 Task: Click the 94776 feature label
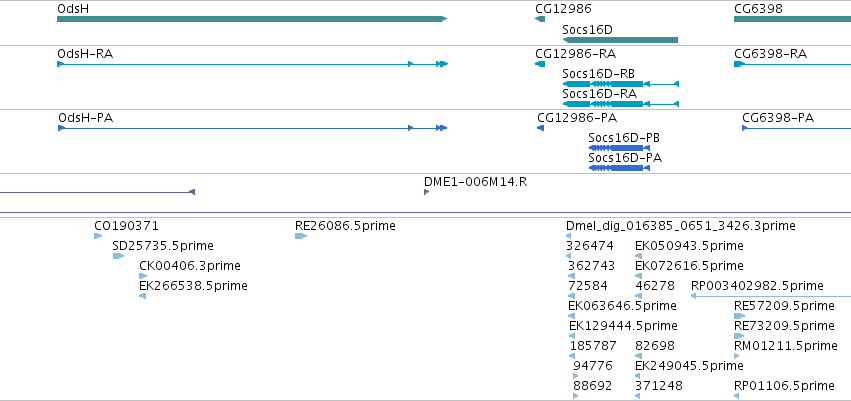tap(593, 366)
